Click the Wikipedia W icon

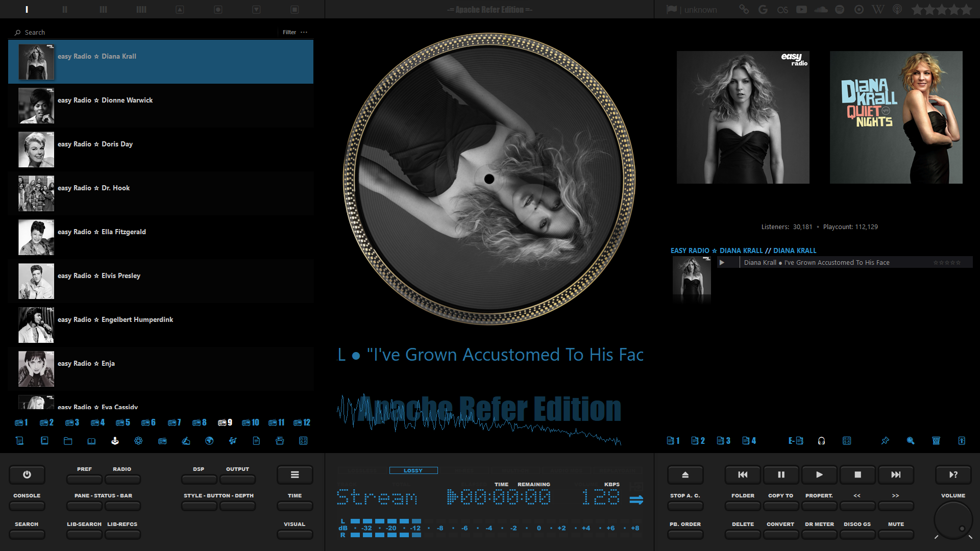(x=878, y=10)
